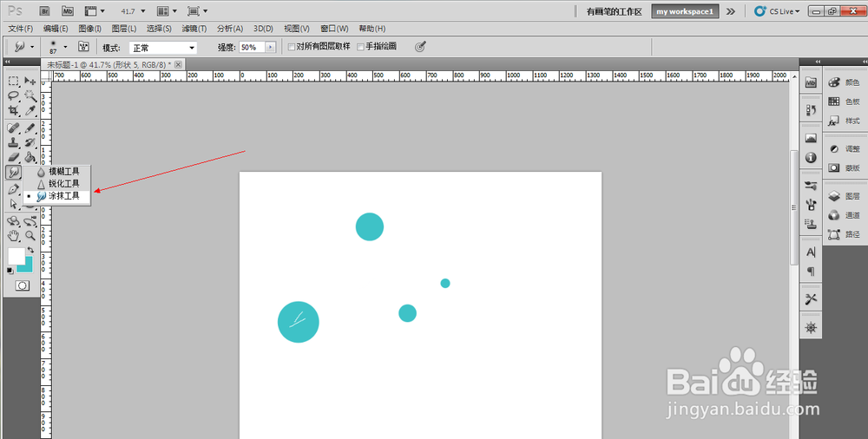Toggle Quick Mask mode button

[23, 285]
